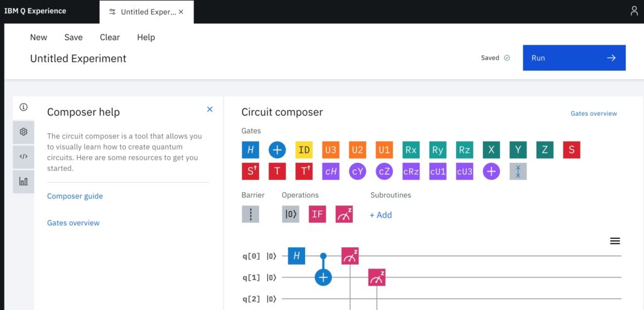Select the barrier operation icon
This screenshot has height=310, width=644.
pyautogui.click(x=250, y=214)
